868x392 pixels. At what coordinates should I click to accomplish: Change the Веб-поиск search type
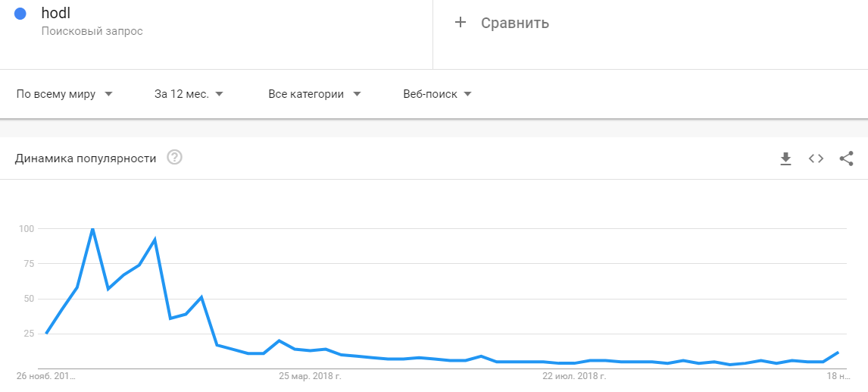coord(437,94)
